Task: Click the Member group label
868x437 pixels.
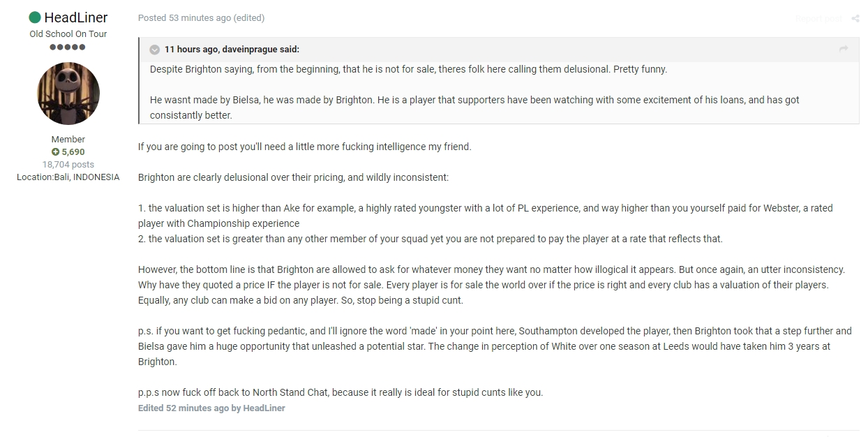Action: pos(68,140)
